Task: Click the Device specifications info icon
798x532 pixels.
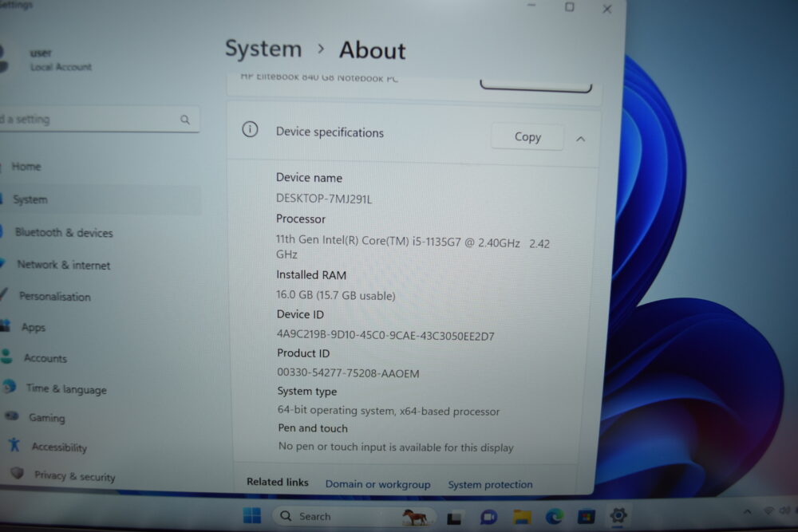Action: [x=250, y=130]
